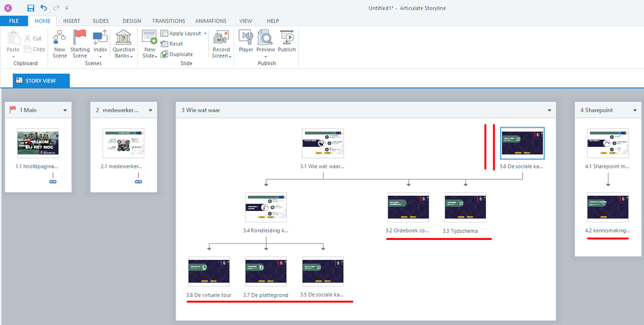Expand scene 3 Wie wat waar options arrow

tap(549, 110)
